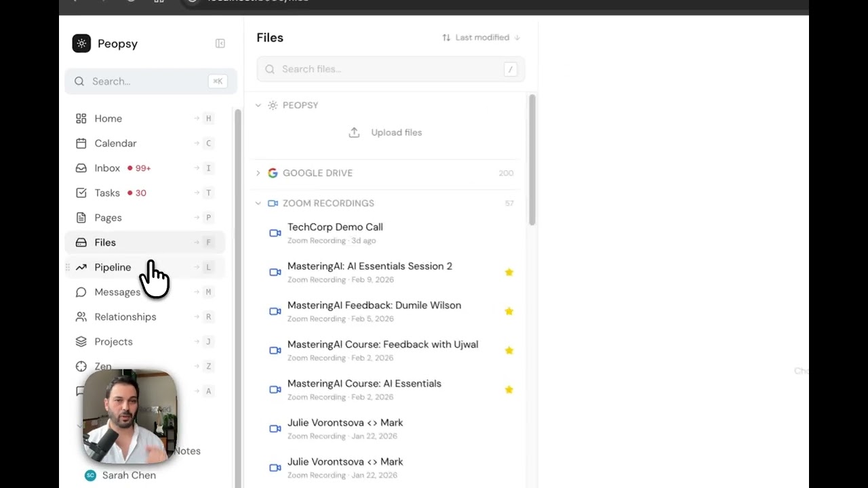Screen dimensions: 868x488
Task: Click the Files drive icon
Action: point(81,243)
